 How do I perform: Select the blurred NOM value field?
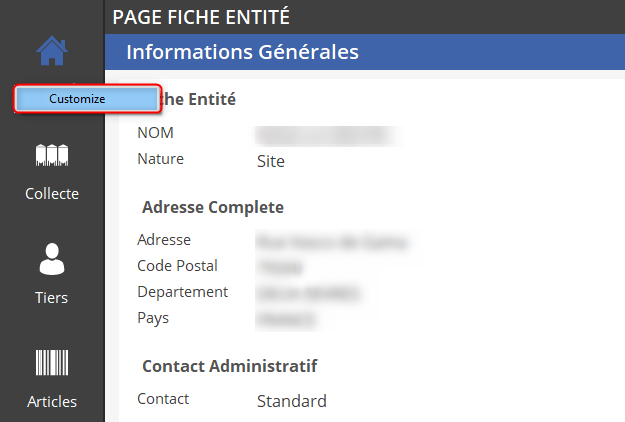(329, 135)
